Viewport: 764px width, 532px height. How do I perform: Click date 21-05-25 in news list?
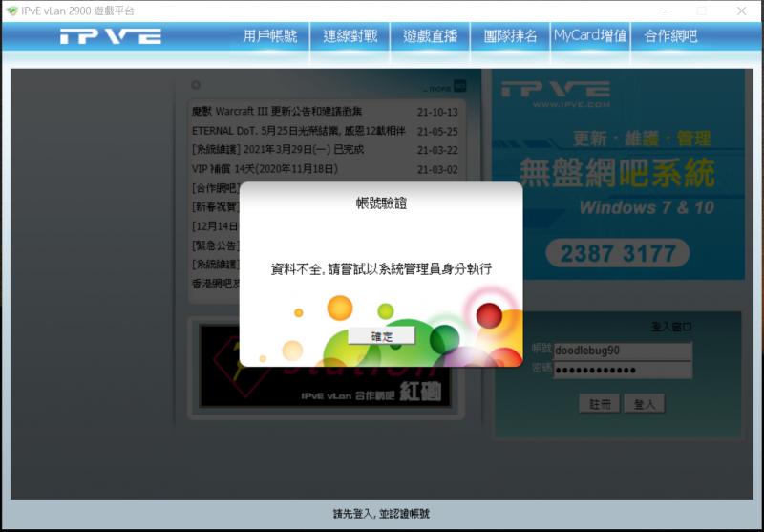[x=437, y=132]
